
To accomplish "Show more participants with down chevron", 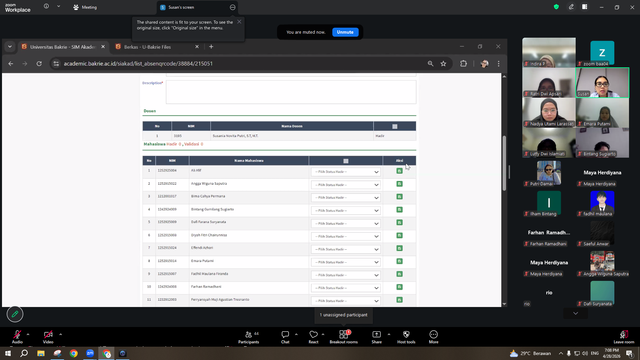I will [576, 313].
